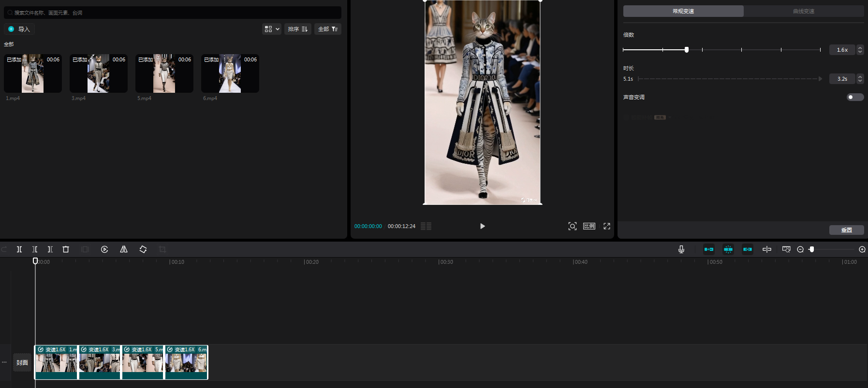Click the rotate icon in timeline toolbar
The image size is (868, 388).
tap(143, 249)
